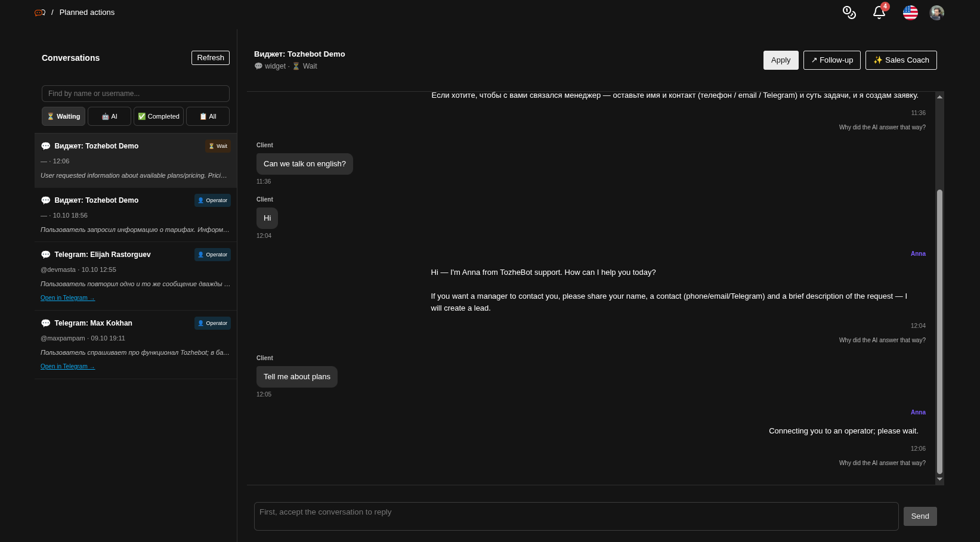Select the AI filter tab
The image size is (980, 542).
[109, 116]
